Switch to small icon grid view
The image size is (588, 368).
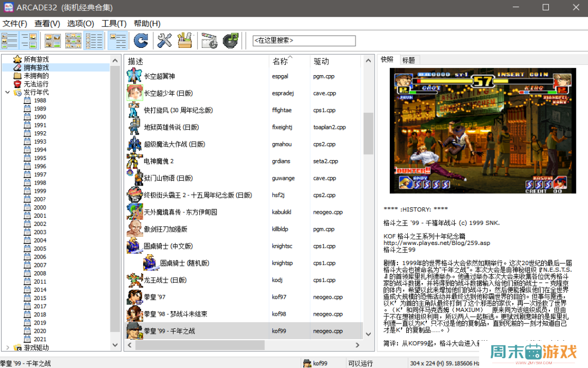pos(73,40)
